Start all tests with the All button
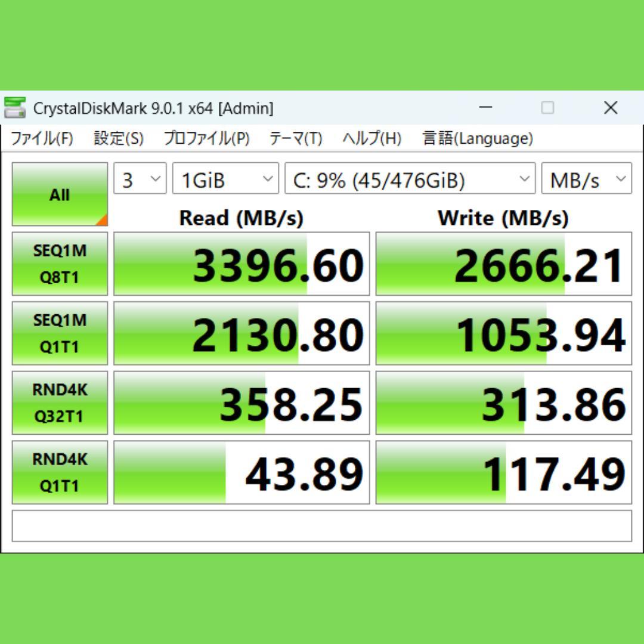The width and height of the screenshot is (644, 644). pyautogui.click(x=59, y=194)
